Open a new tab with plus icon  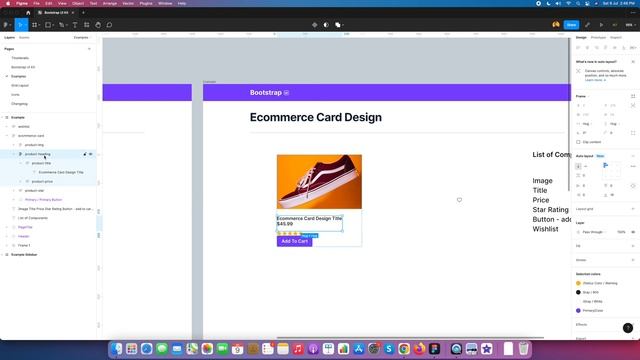tap(83, 13)
